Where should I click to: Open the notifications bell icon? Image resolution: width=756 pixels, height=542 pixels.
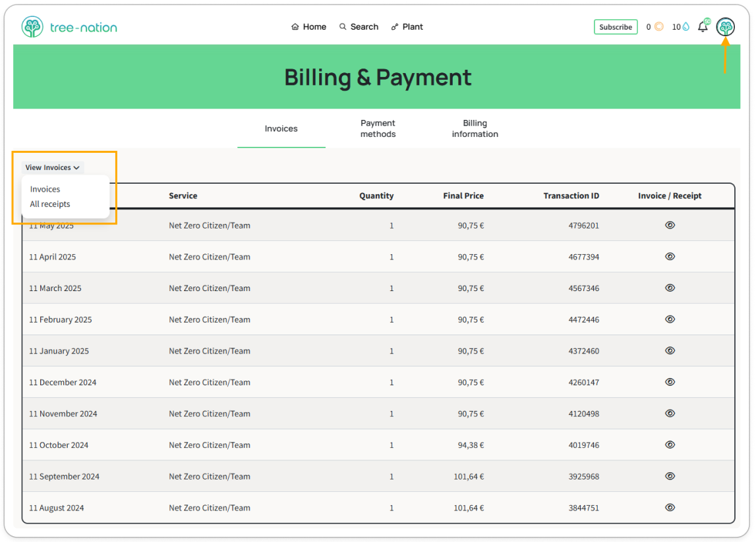pyautogui.click(x=703, y=26)
